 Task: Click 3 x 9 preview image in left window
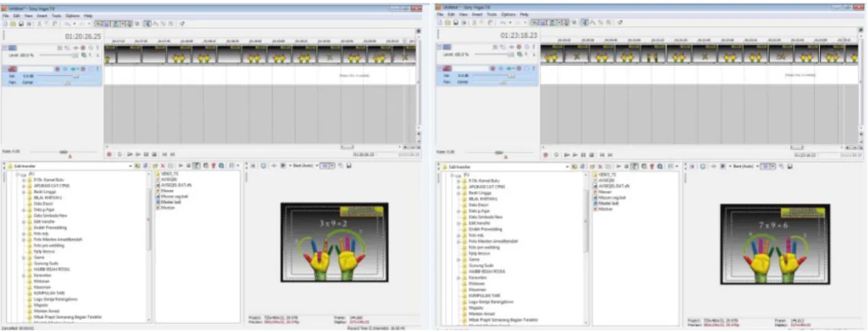[x=334, y=242]
